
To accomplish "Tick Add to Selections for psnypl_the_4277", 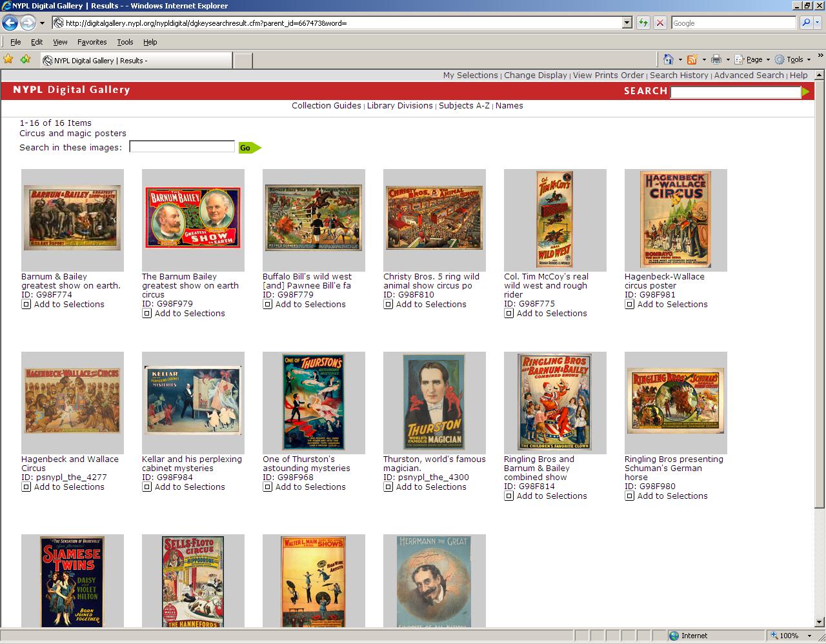I will pyautogui.click(x=26, y=487).
